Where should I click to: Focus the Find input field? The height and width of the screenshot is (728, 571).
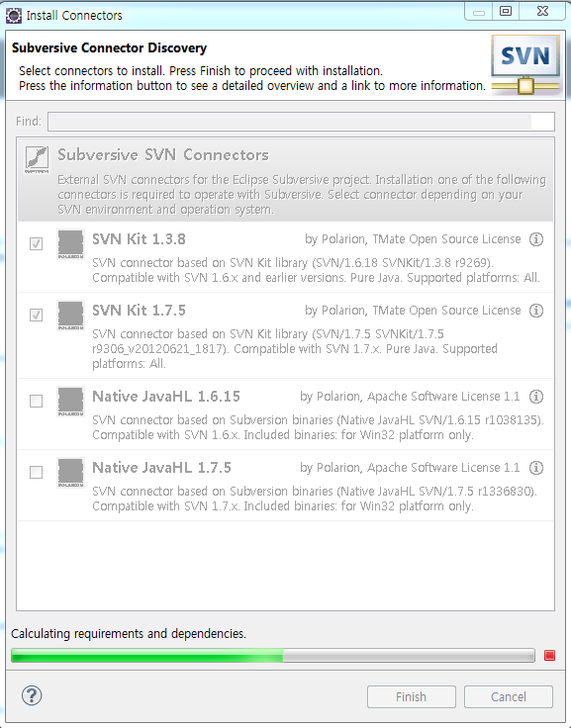click(301, 122)
